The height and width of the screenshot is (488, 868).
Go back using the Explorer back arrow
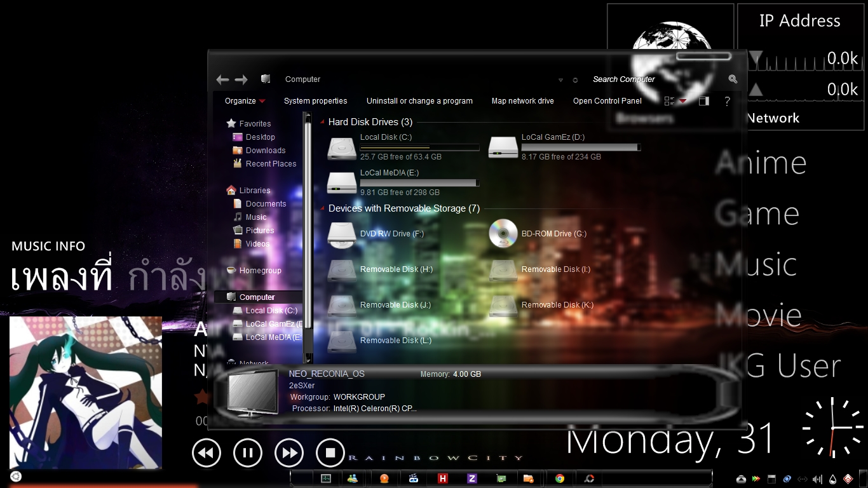click(x=222, y=79)
